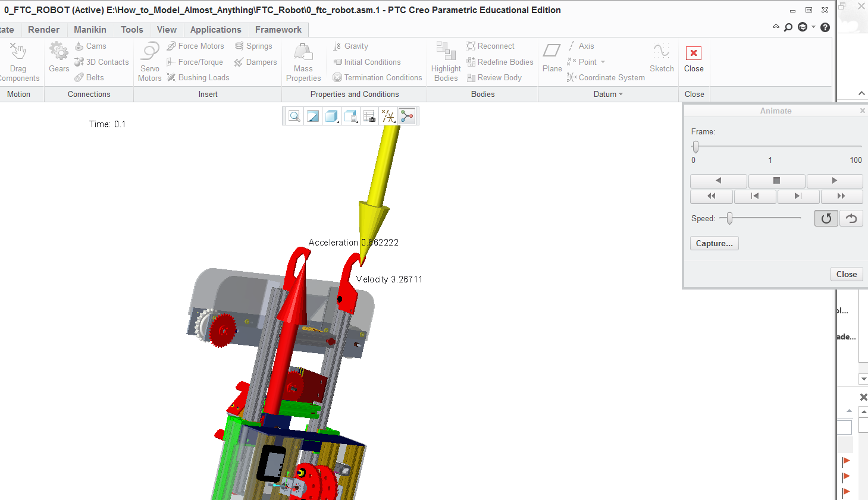Insert Dampers element
Viewport: 868px width, 500px height.
[256, 62]
